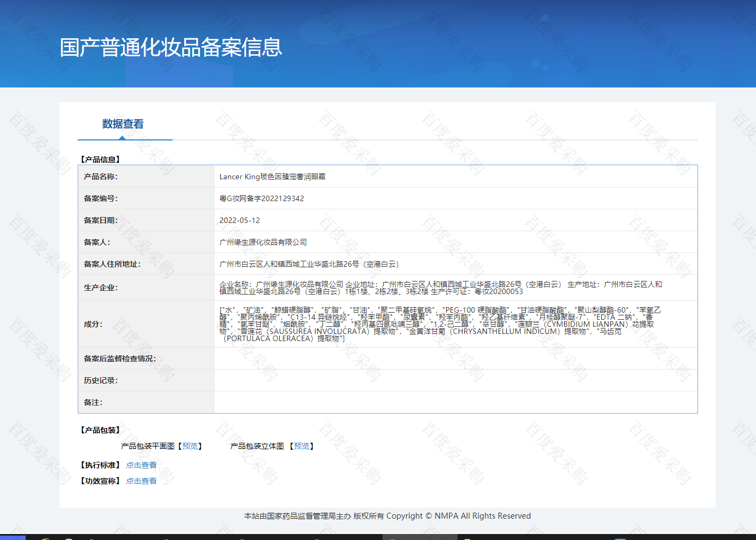Click the 历史记录 label
756x540 pixels.
click(101, 380)
